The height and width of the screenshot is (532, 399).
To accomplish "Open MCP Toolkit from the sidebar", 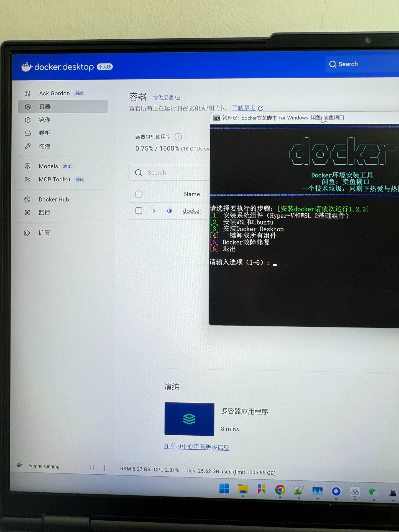I will [55, 180].
